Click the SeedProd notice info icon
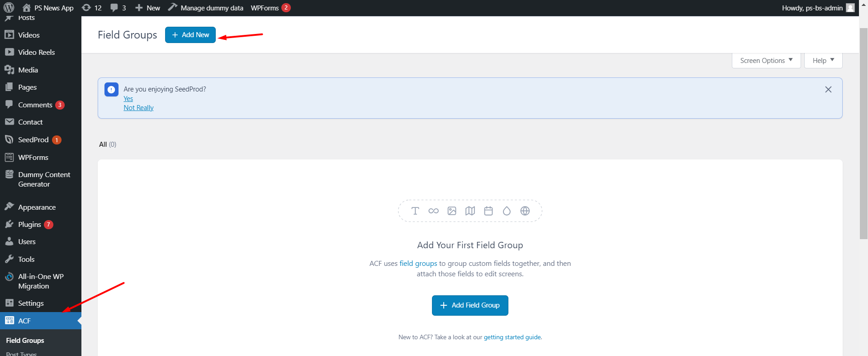This screenshot has width=868, height=356. [x=111, y=90]
